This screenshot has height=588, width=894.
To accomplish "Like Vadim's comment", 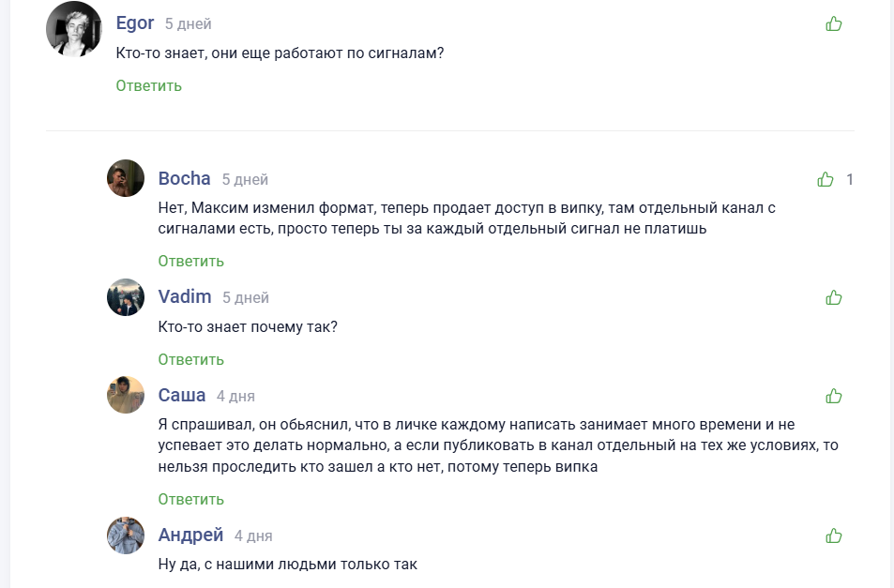I will (833, 297).
